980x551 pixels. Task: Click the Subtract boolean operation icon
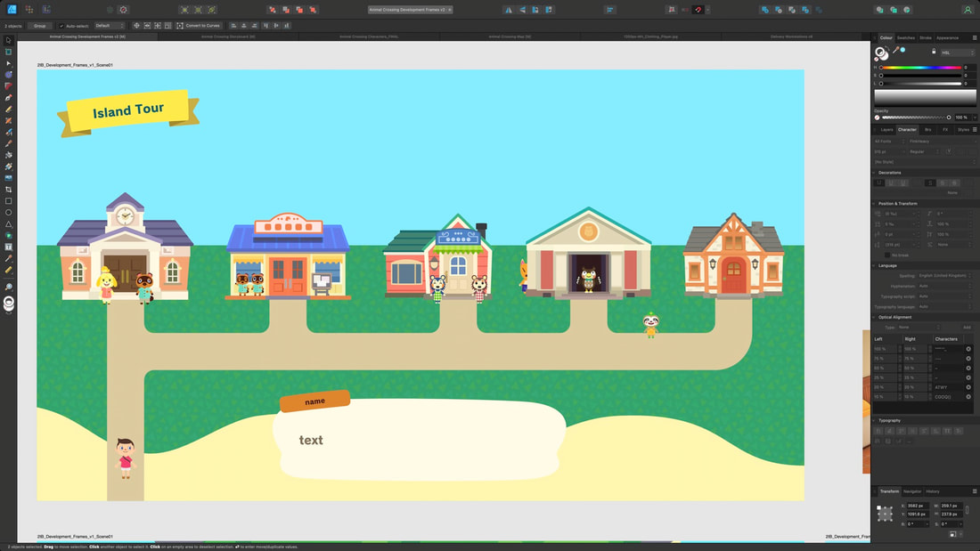pyautogui.click(x=778, y=10)
